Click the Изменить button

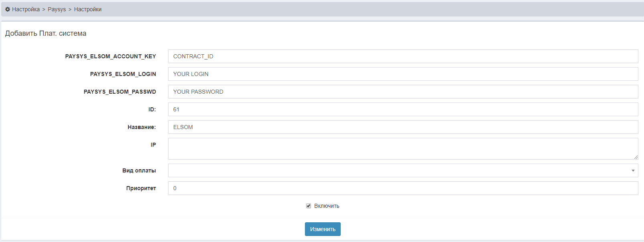(323, 229)
